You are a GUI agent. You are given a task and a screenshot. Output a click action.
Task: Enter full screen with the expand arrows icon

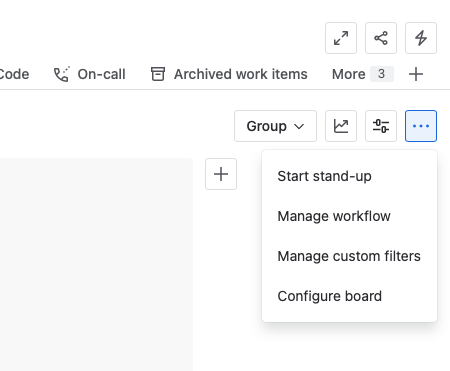click(x=341, y=38)
